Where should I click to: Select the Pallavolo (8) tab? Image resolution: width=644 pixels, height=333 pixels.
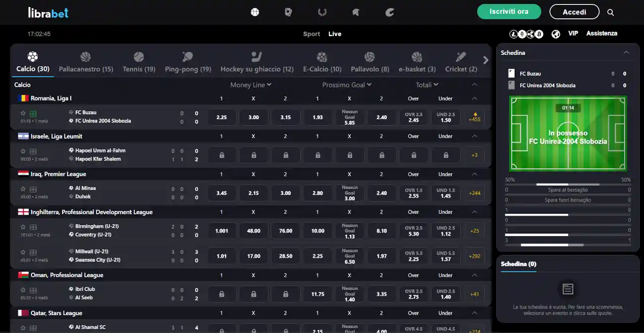tap(370, 62)
